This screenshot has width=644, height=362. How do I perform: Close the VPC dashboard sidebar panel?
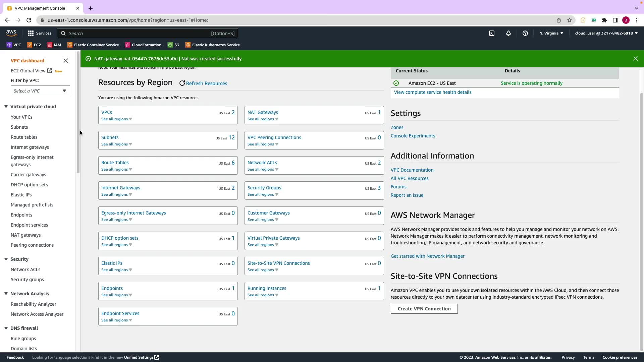tap(66, 61)
